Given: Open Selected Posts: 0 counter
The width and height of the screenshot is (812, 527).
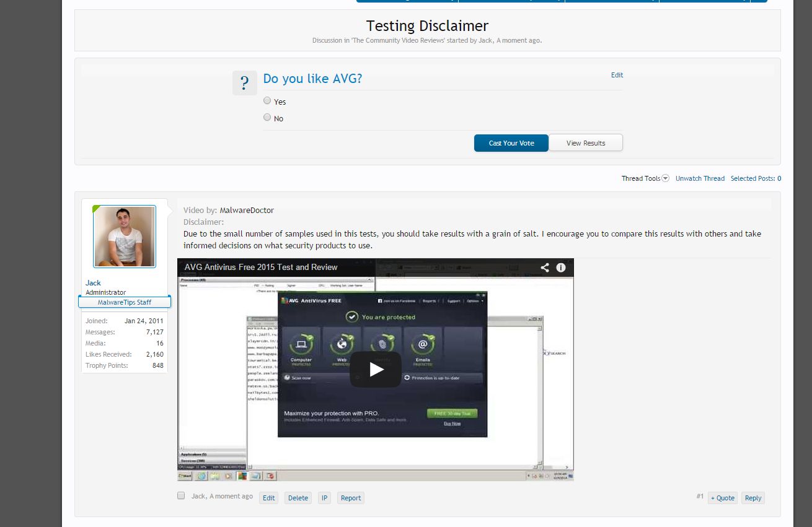Looking at the screenshot, I should coord(756,178).
